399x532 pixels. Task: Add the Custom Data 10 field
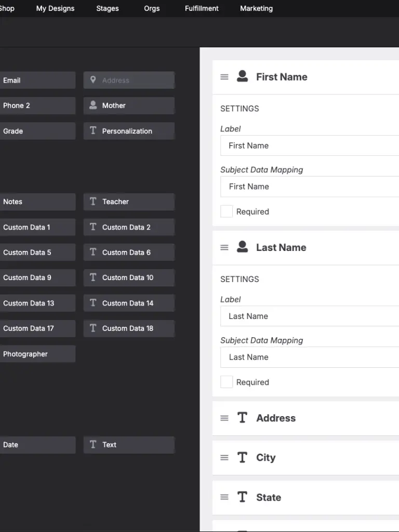pos(128,277)
